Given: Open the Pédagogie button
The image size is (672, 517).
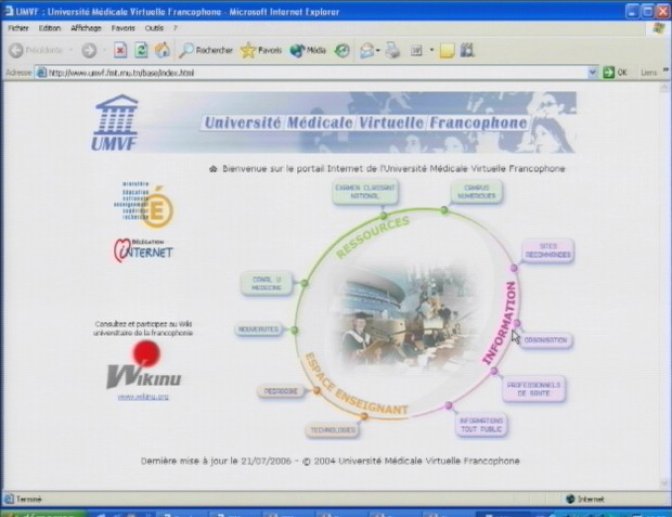Looking at the screenshot, I should [x=281, y=391].
